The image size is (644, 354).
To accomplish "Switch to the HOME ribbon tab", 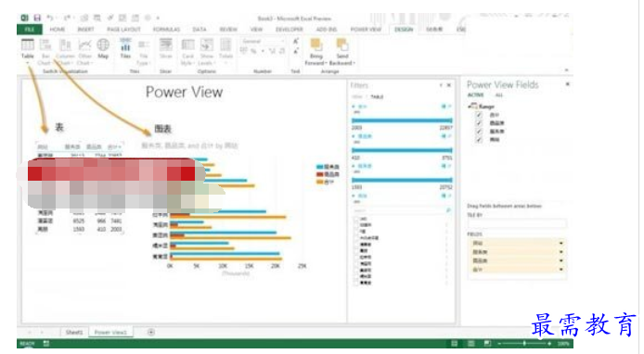I will (x=58, y=30).
